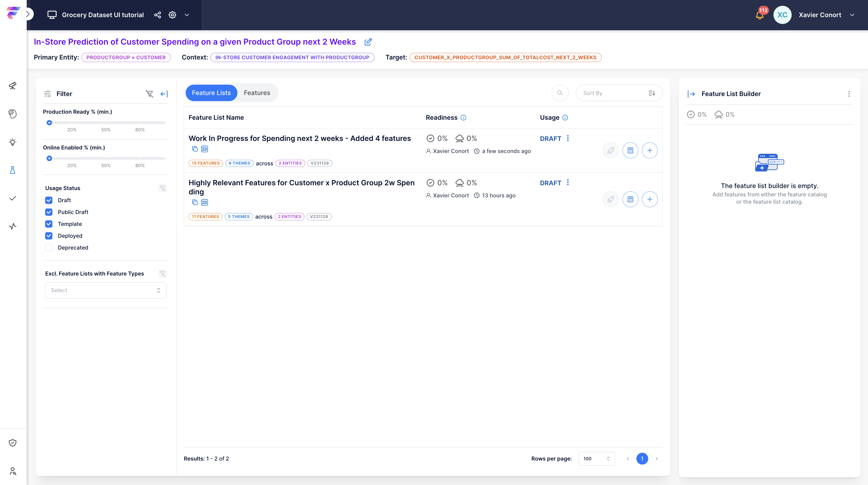Open the pulse Monitor sidebar icon
The image size is (868, 485).
(x=12, y=226)
